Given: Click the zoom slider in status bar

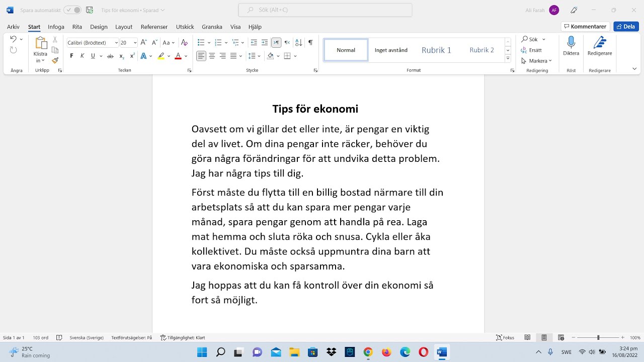Looking at the screenshot, I should [x=598, y=338].
